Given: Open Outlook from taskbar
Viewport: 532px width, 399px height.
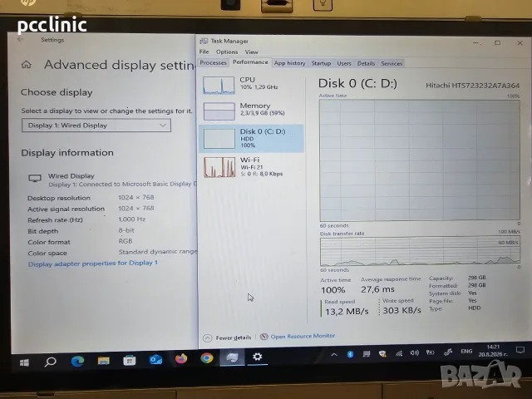Looking at the screenshot, I should point(155,359).
